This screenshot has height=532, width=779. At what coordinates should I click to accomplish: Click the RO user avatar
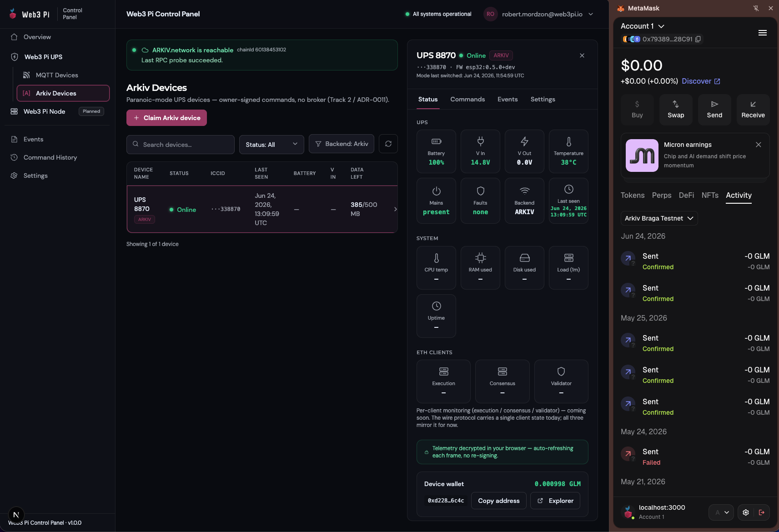click(490, 14)
